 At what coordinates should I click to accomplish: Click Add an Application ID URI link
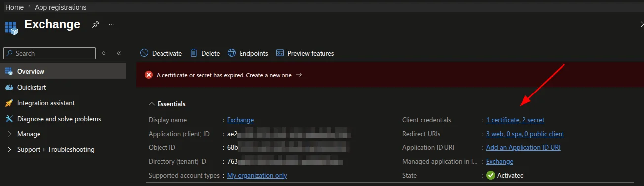click(x=523, y=147)
